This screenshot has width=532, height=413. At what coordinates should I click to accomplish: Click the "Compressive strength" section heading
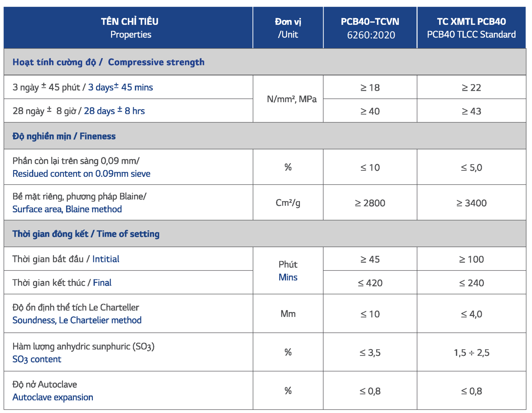(x=156, y=62)
